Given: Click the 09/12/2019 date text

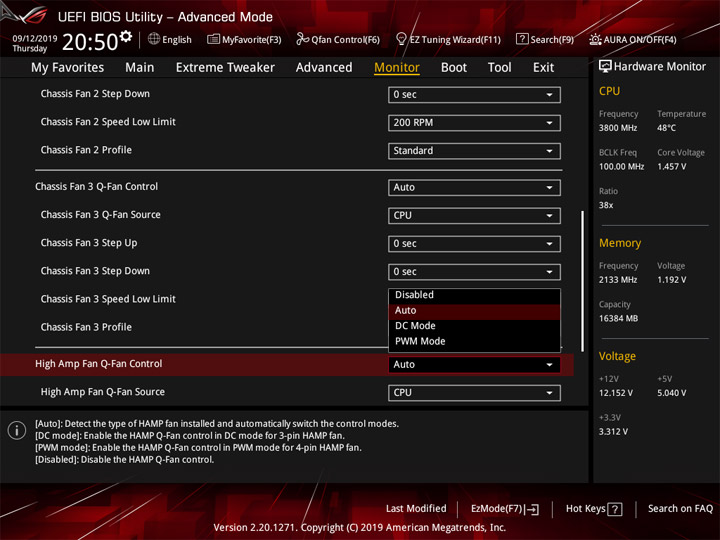Looking at the screenshot, I should (x=34, y=39).
